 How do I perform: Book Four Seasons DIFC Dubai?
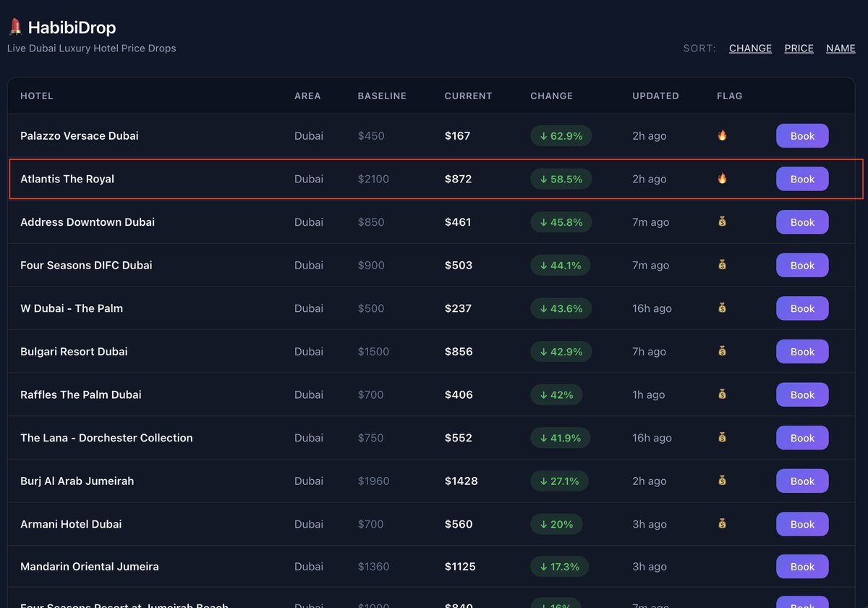(x=802, y=265)
